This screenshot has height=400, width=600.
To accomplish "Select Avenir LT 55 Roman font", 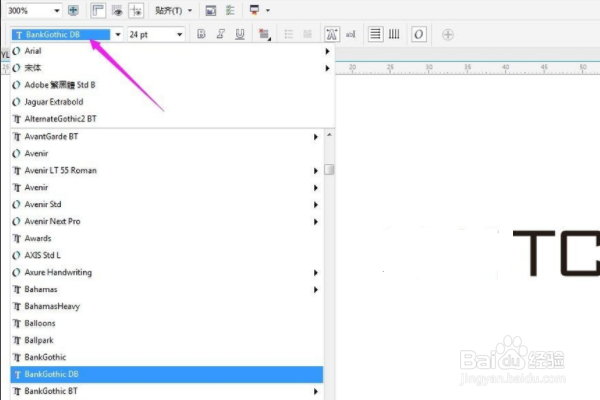I will pos(167,170).
